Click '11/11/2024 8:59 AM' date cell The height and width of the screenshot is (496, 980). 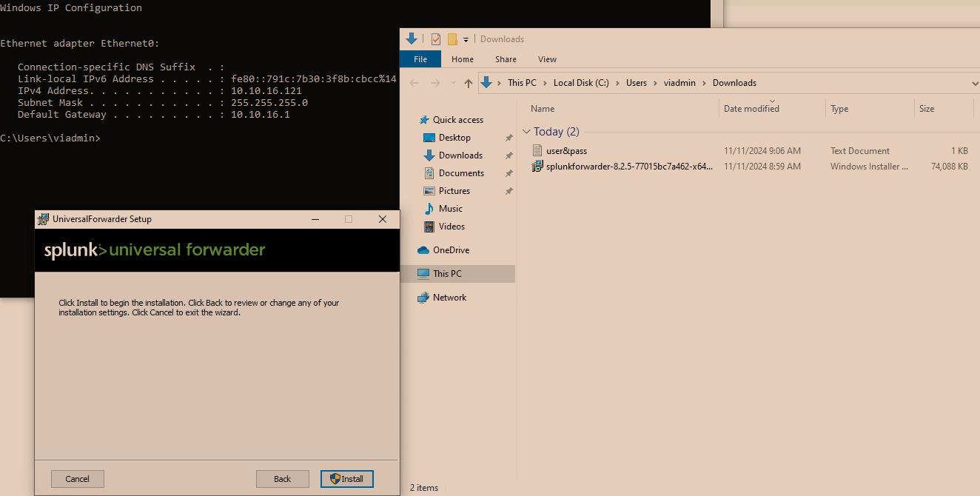pyautogui.click(x=762, y=167)
